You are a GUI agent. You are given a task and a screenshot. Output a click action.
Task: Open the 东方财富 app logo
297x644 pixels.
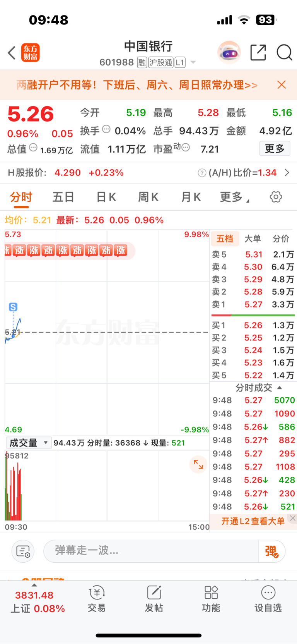point(30,53)
